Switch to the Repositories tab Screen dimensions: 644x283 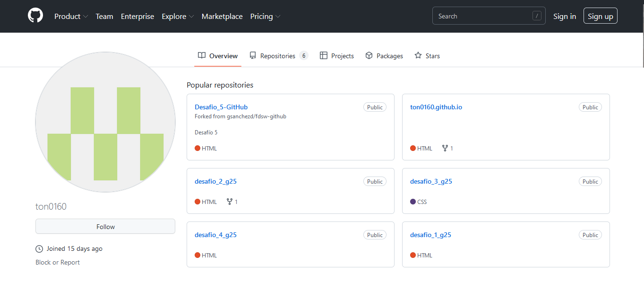[279, 56]
